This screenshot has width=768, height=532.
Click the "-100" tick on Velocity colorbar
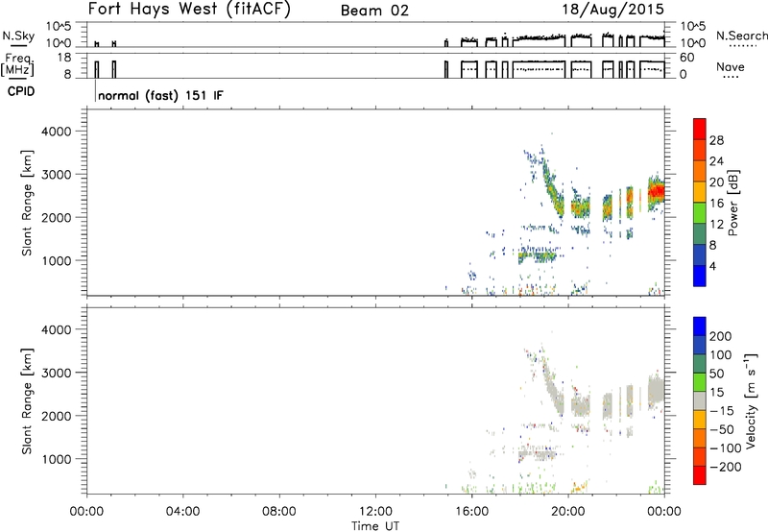pyautogui.click(x=726, y=448)
